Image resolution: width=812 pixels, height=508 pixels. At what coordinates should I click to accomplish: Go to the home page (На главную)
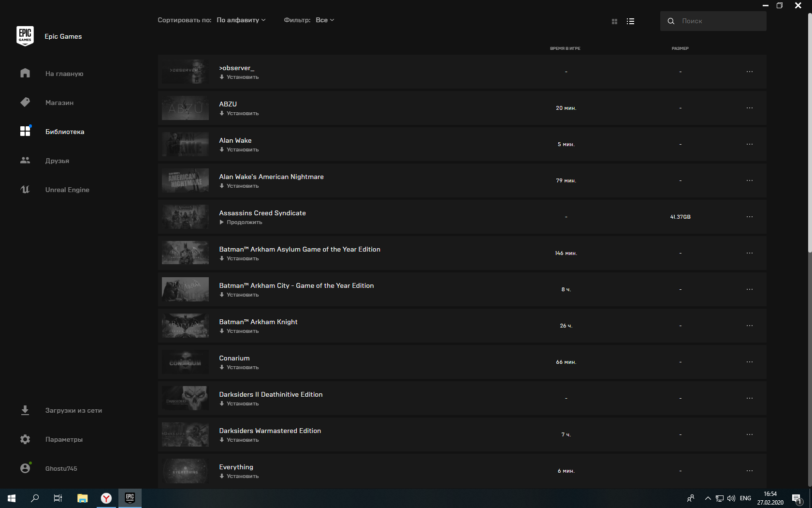point(52,74)
